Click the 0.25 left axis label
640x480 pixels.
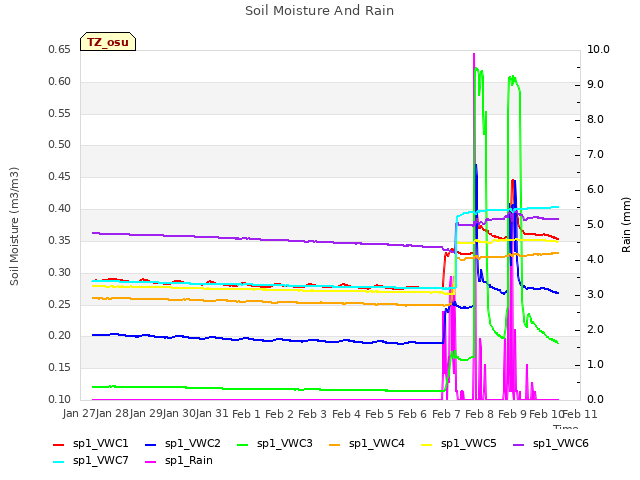pyautogui.click(x=60, y=304)
